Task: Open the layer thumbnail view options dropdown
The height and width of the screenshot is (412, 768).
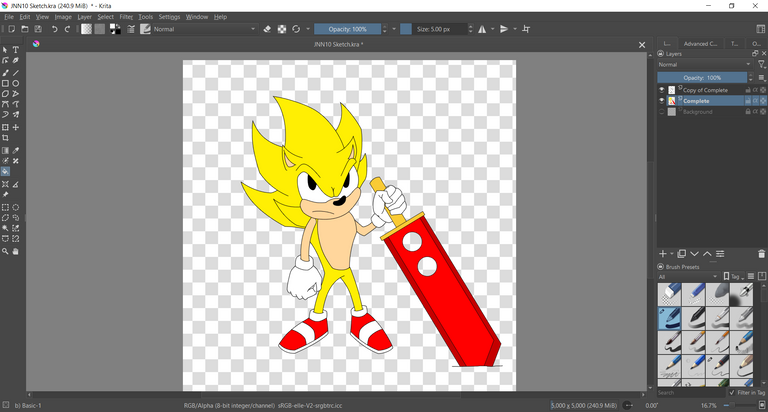Action: [x=762, y=77]
